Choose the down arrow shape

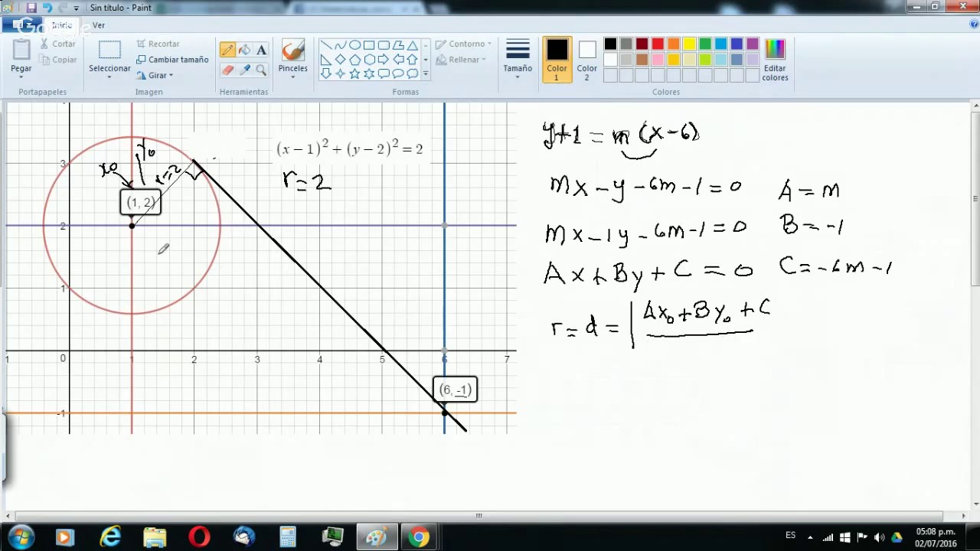325,74
